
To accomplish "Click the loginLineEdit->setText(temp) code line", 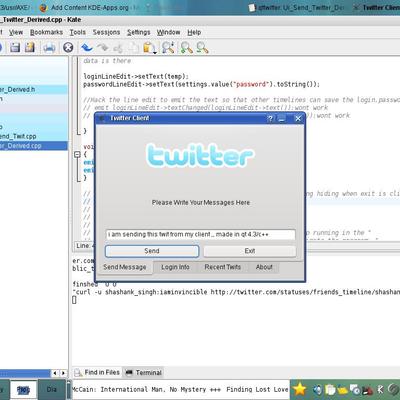I will (x=136, y=76).
